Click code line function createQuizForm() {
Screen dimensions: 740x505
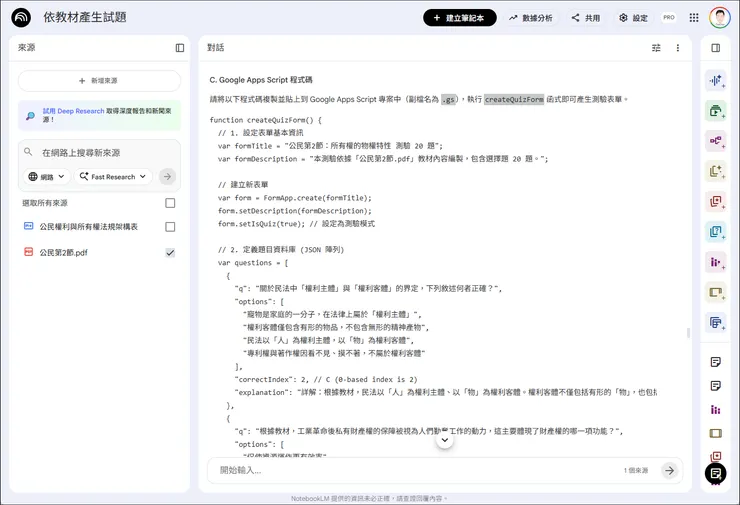[x=266, y=120]
